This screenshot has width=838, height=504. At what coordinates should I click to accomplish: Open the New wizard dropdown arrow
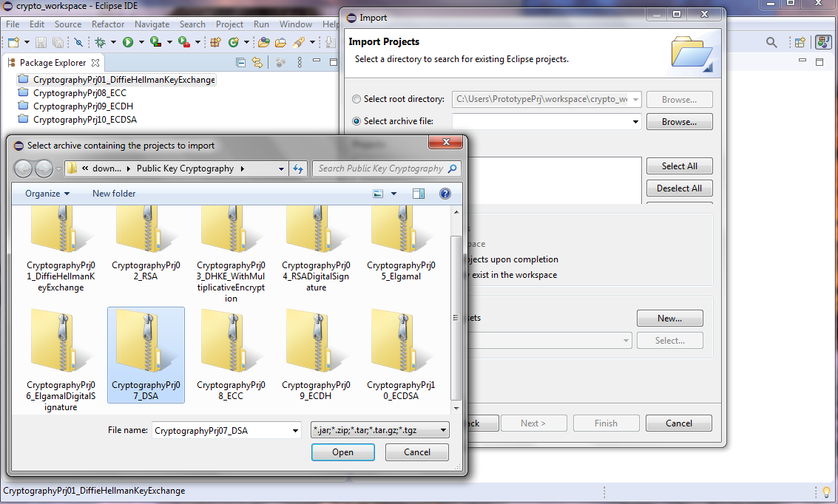pos(27,42)
